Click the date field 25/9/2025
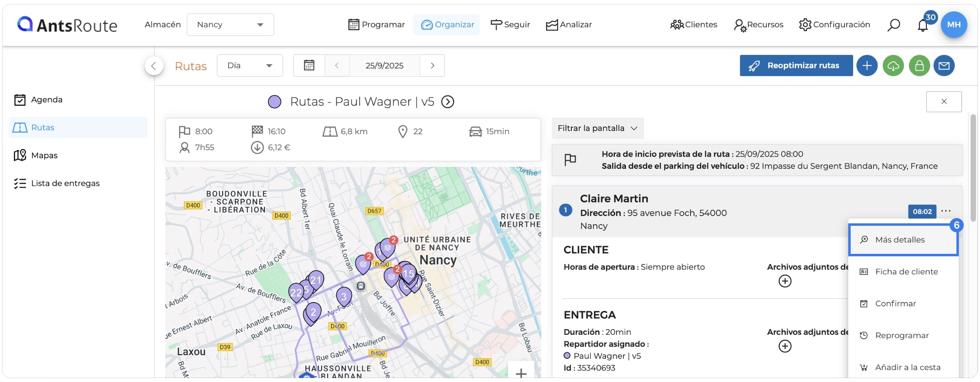 click(384, 65)
